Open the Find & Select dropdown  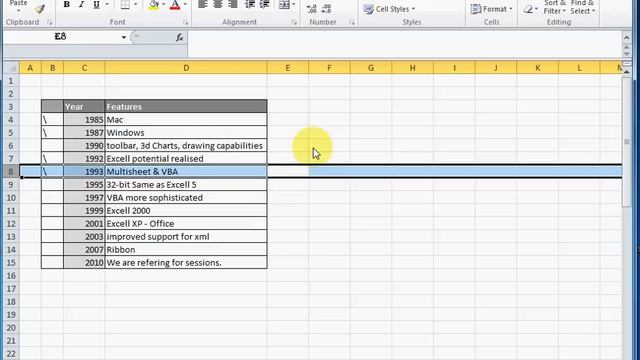coord(582,7)
